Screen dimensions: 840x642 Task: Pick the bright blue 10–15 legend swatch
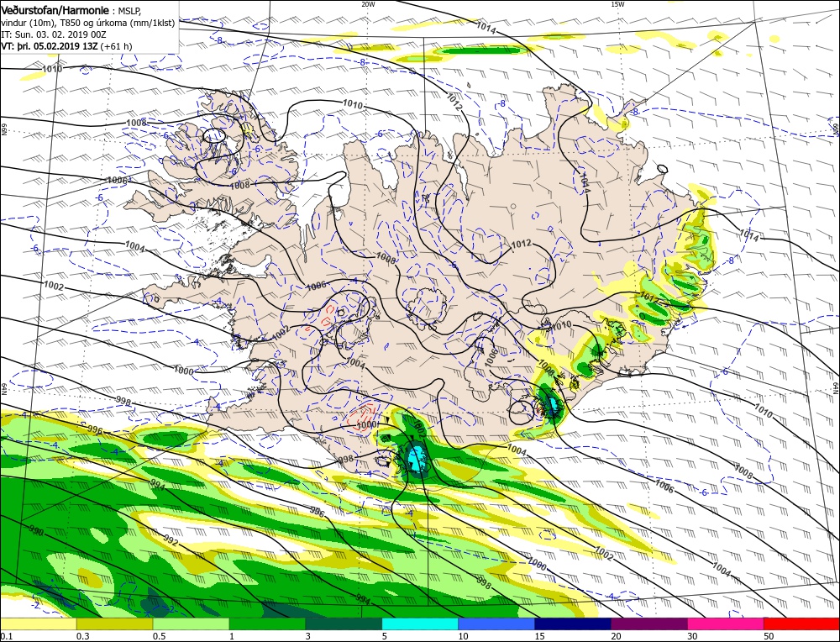tap(496, 624)
